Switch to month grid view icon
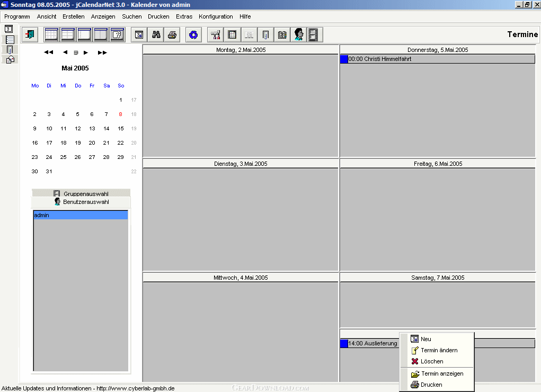Image resolution: width=541 pixels, height=392 pixels. pyautogui.click(x=51, y=34)
